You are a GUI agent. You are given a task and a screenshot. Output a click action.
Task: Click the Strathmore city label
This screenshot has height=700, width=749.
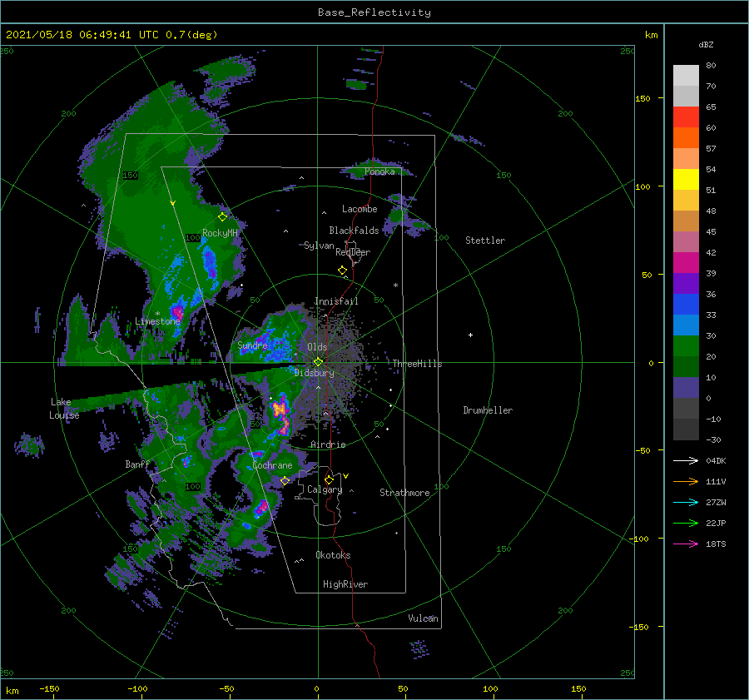[x=404, y=493]
